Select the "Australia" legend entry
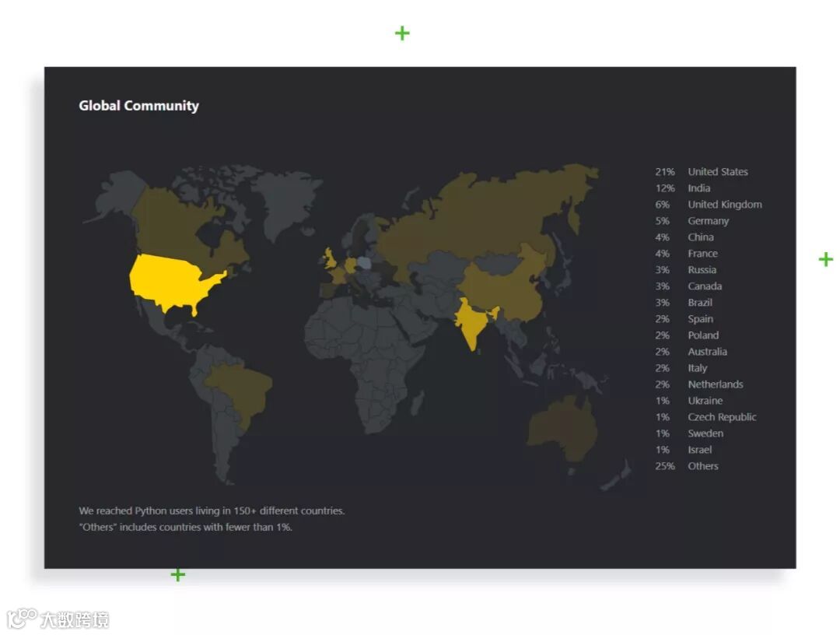The image size is (840, 635). pos(707,352)
